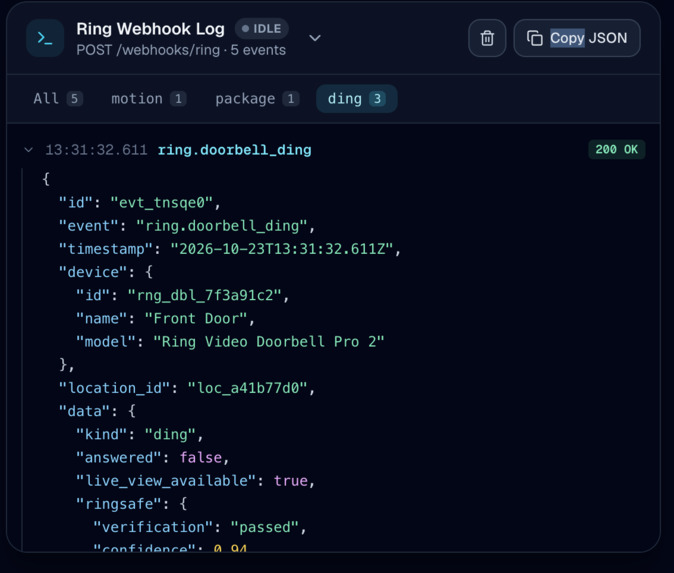Click the "ringsafe" key
Viewport: 674px width, 573px height.
(119, 504)
